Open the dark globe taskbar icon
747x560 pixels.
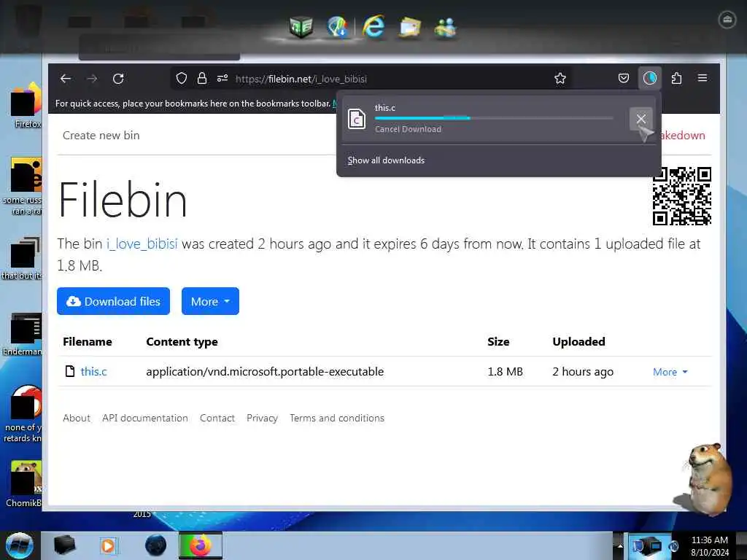pos(155,545)
